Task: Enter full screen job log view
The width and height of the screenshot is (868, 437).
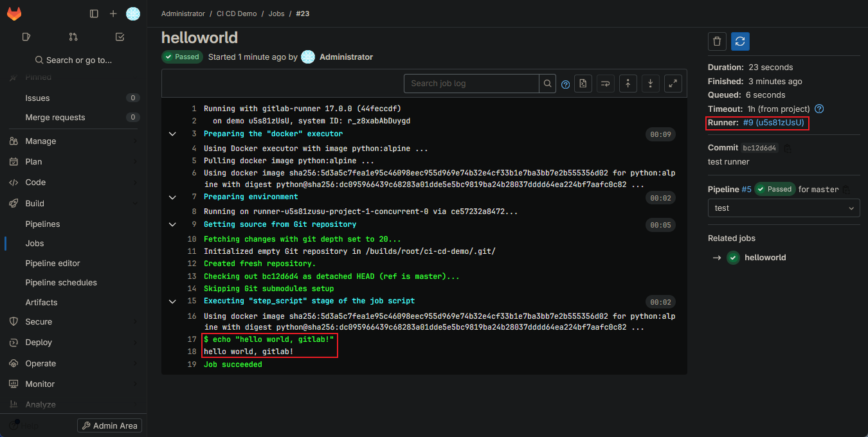Action: (x=673, y=84)
